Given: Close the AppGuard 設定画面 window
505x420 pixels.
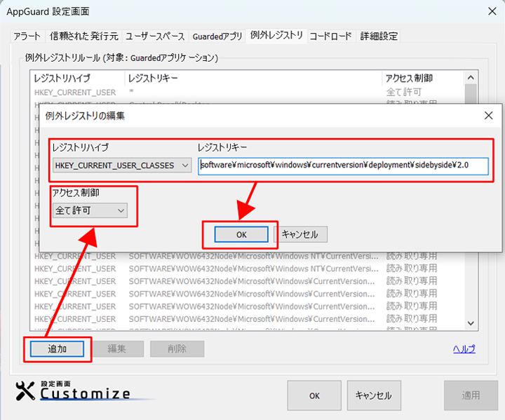Looking at the screenshot, I should [x=492, y=11].
